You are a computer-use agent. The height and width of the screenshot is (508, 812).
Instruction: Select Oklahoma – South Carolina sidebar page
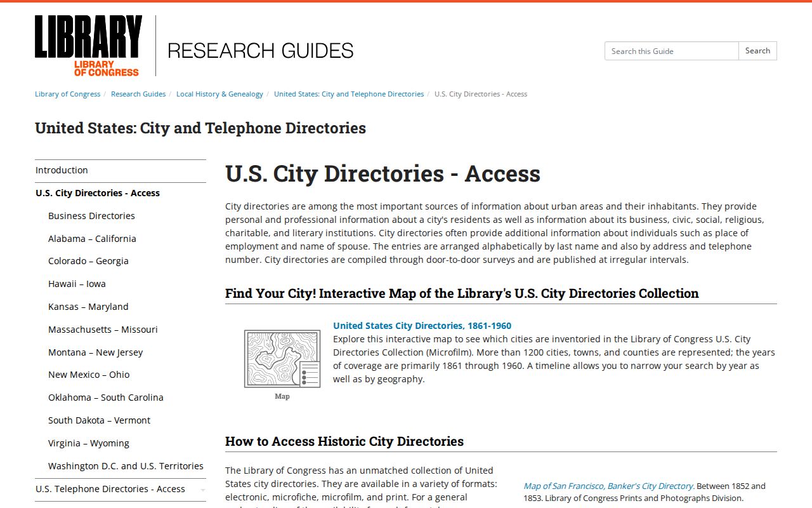[x=106, y=398]
